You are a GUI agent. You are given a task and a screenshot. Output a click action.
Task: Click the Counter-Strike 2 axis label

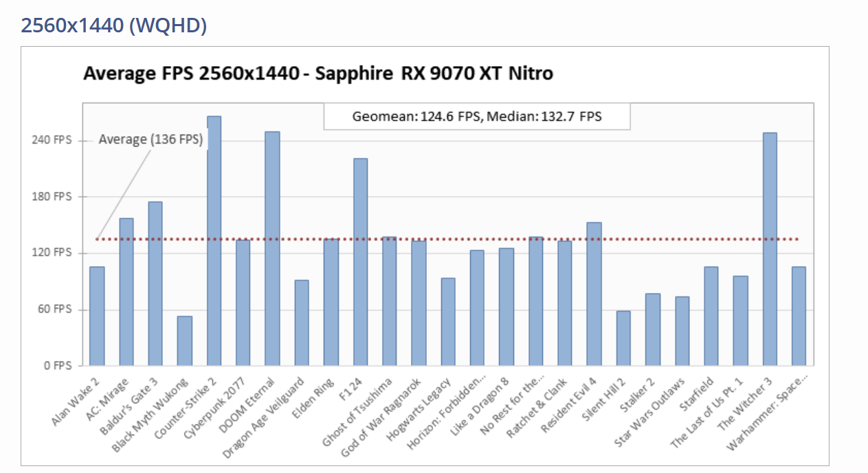click(187, 410)
